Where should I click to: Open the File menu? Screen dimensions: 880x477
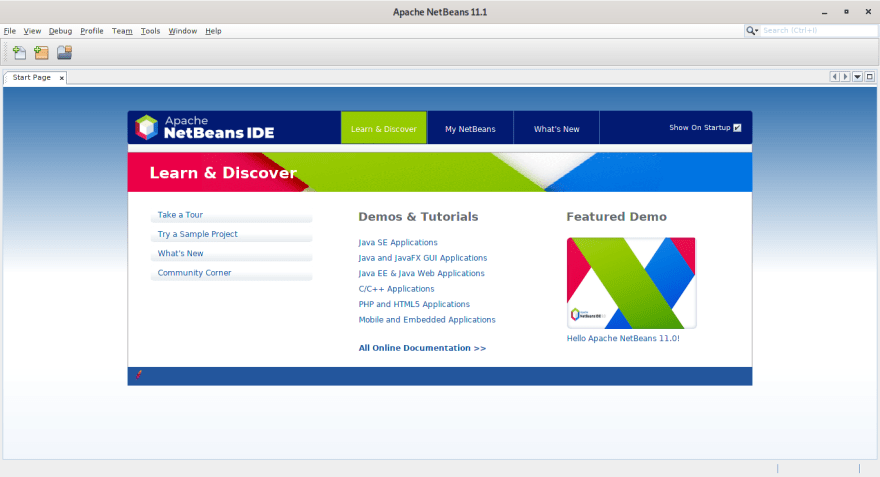click(x=10, y=31)
